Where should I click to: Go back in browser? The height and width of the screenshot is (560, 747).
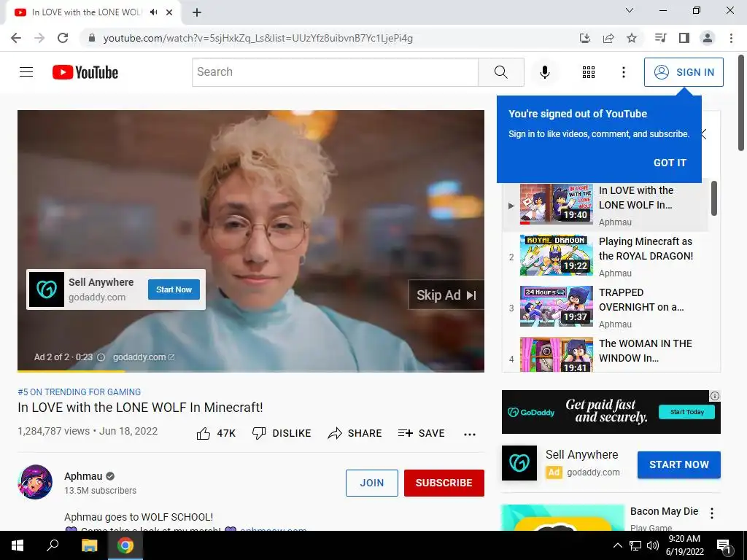(16, 38)
